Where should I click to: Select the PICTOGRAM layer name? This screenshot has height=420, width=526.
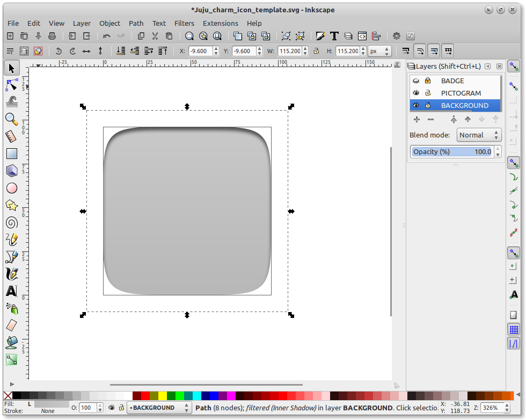coord(461,93)
